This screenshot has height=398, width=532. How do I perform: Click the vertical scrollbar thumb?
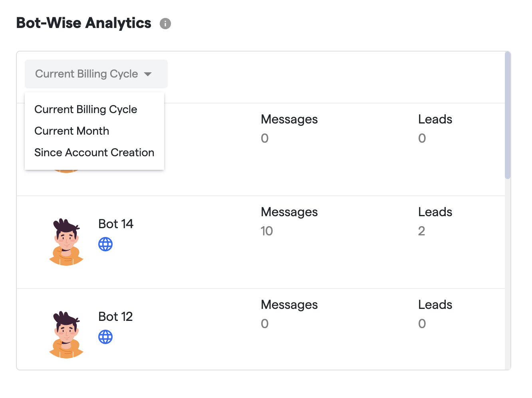point(508,115)
